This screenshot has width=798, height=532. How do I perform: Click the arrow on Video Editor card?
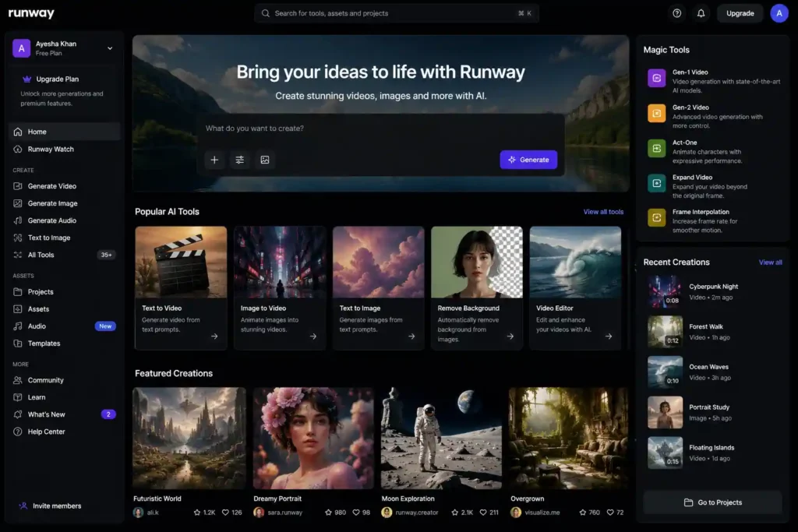point(609,336)
